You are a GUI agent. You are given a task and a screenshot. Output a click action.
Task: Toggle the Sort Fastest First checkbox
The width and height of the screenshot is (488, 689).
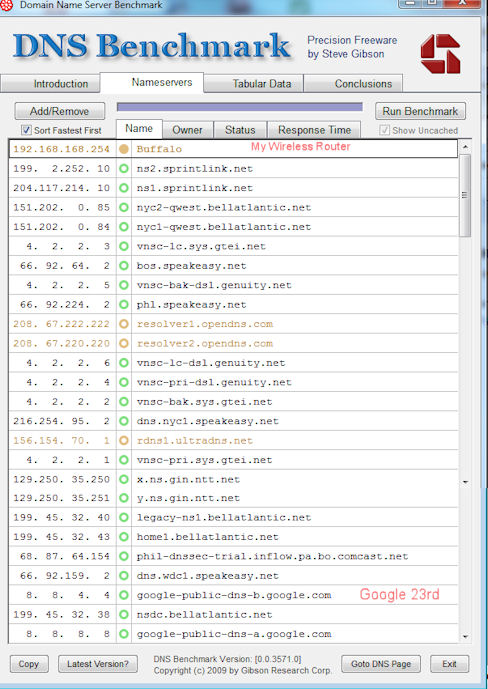point(26,130)
